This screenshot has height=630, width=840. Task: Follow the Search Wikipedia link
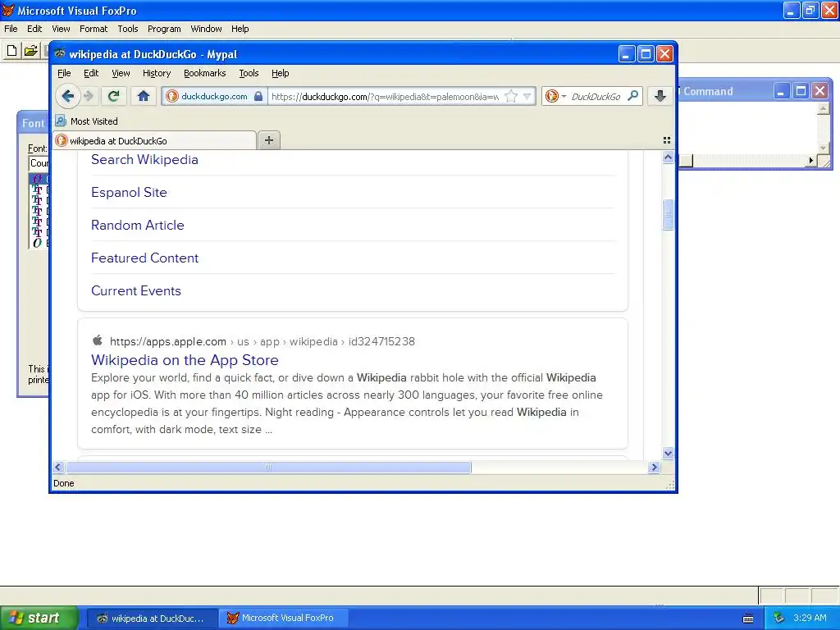[x=144, y=160]
